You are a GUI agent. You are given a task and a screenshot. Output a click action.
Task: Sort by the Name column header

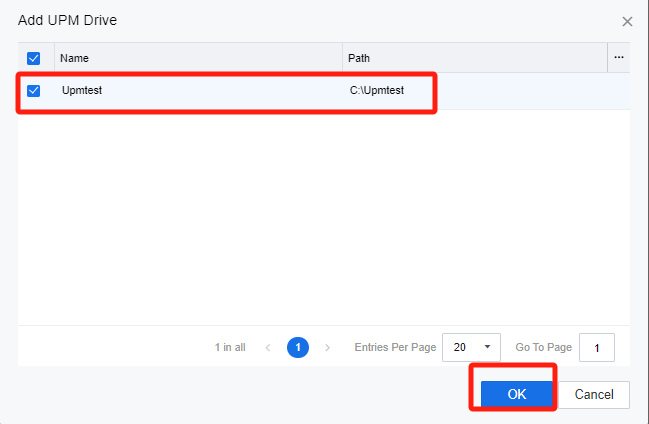tap(75, 58)
